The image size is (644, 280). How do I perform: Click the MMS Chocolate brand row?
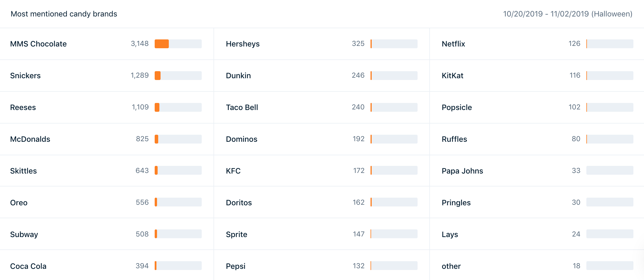pos(107,44)
